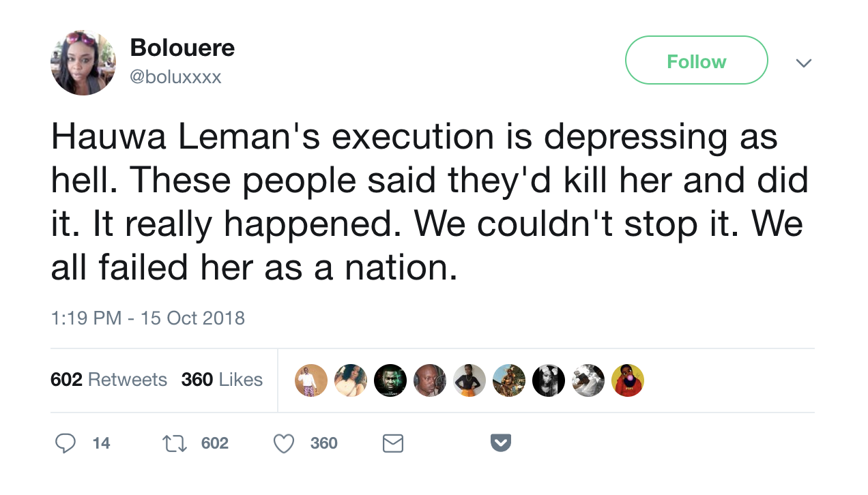Like the tweet with heart icon
868x495 pixels.
click(x=283, y=444)
